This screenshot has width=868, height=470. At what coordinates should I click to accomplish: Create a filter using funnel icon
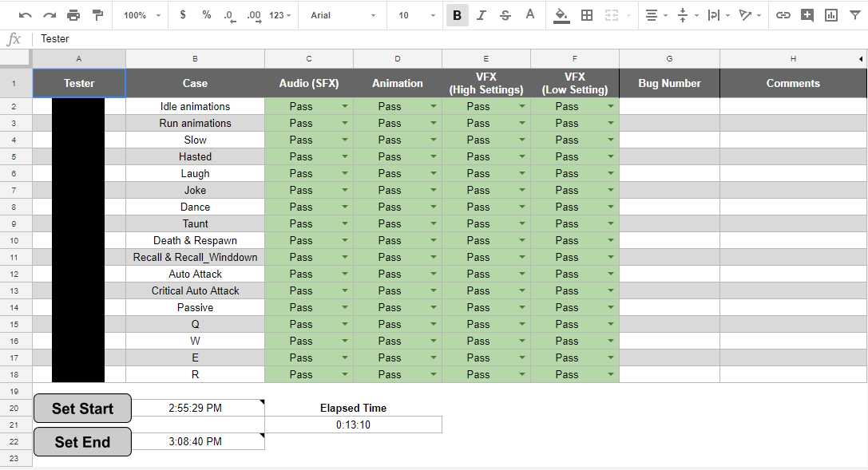pos(855,15)
